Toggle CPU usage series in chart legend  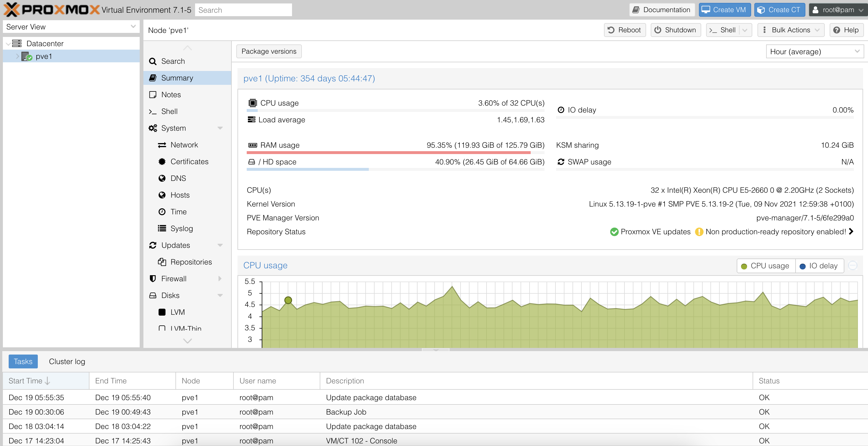point(766,266)
